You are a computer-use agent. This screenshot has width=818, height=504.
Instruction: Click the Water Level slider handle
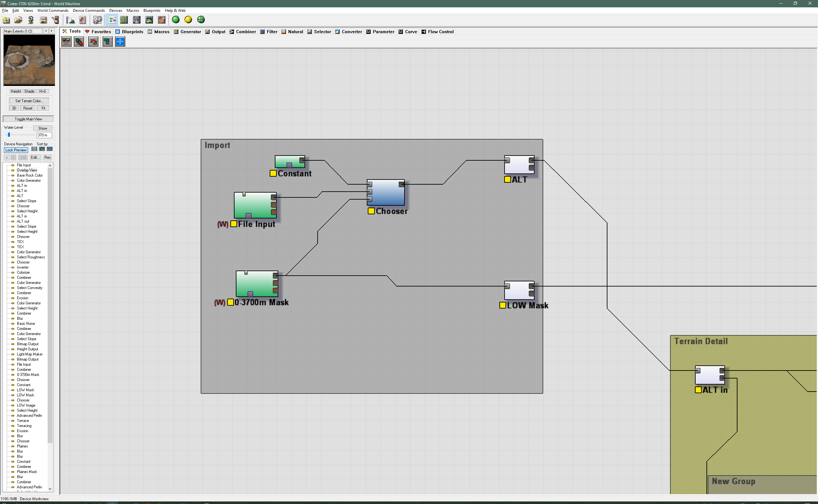9,135
